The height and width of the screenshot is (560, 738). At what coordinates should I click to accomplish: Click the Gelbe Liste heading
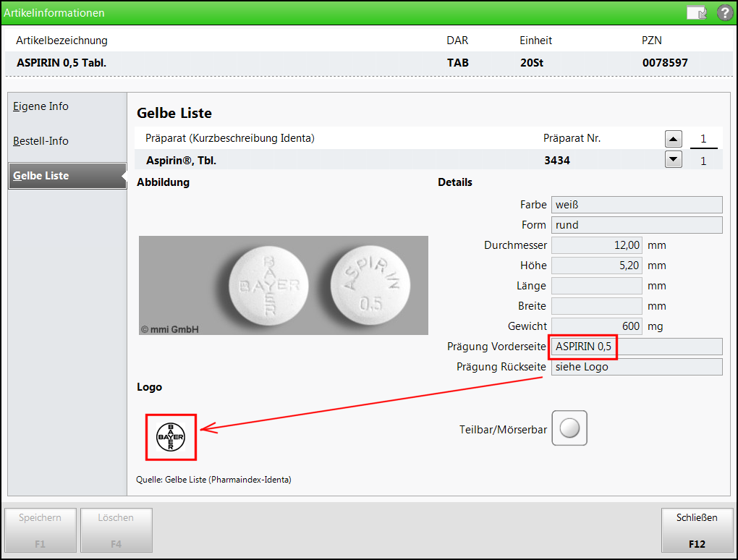click(174, 114)
